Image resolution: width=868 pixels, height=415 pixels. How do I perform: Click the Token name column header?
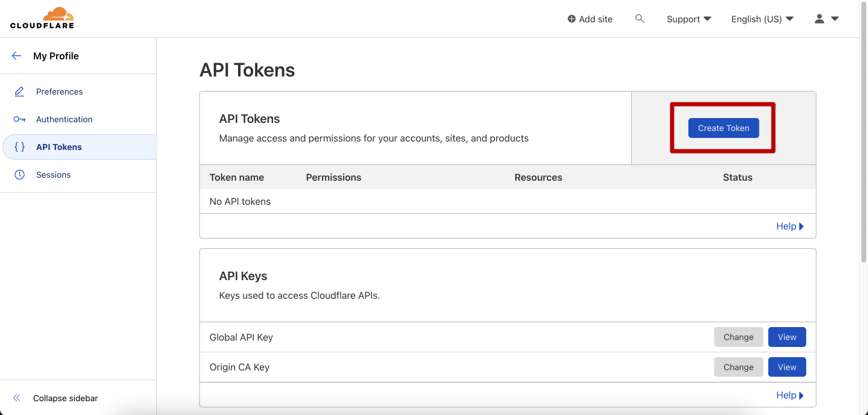tap(237, 177)
